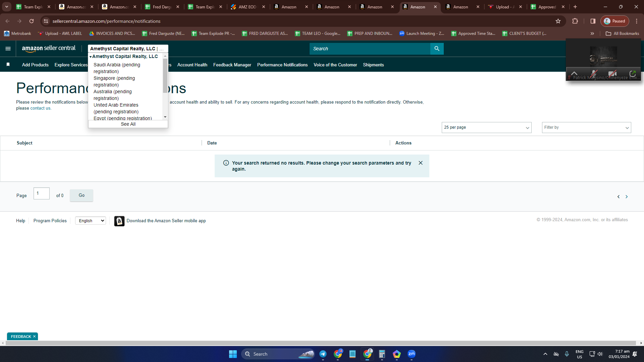This screenshot has width=644, height=362.
Task: Switch to the AMZ EOD tab
Action: coord(247,7)
